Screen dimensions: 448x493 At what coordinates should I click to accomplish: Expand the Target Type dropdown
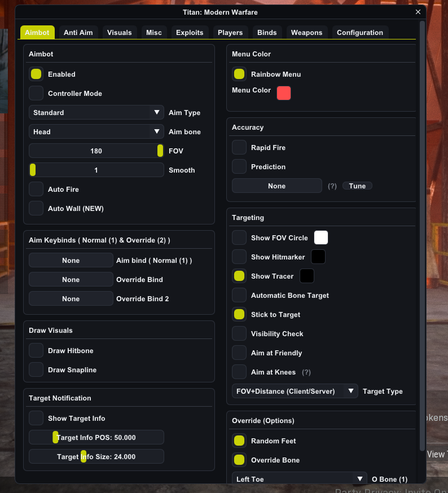[295, 391]
